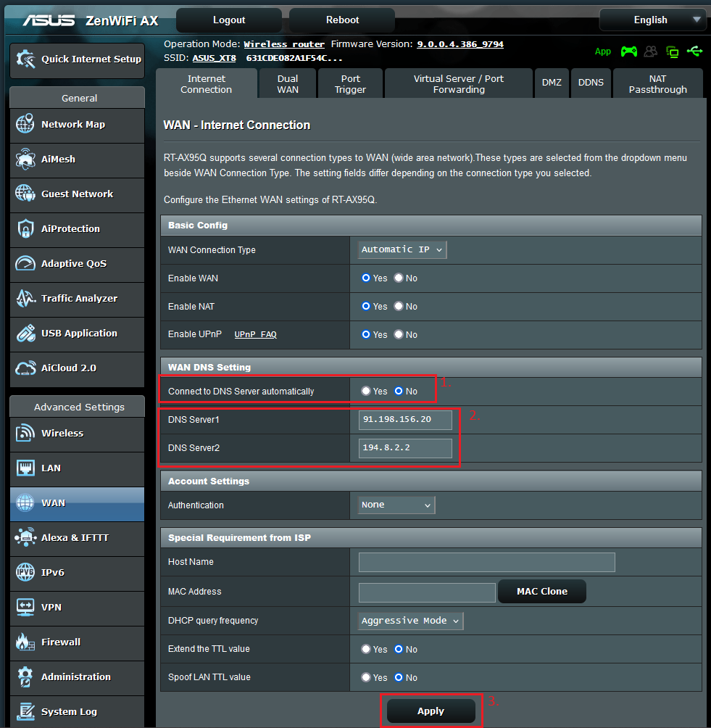Click the USB Application icon
The width and height of the screenshot is (711, 728).
25,334
